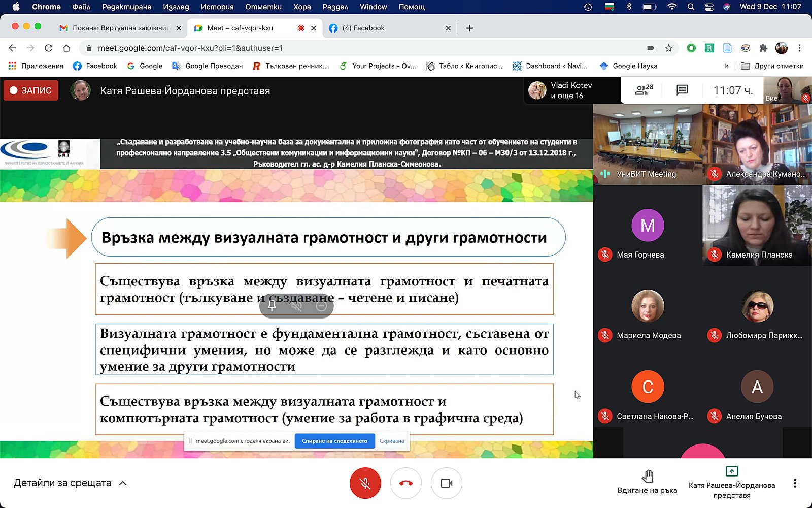Screen dimensions: 812x508
Task: Toggle the camera on or off
Action: (x=446, y=483)
